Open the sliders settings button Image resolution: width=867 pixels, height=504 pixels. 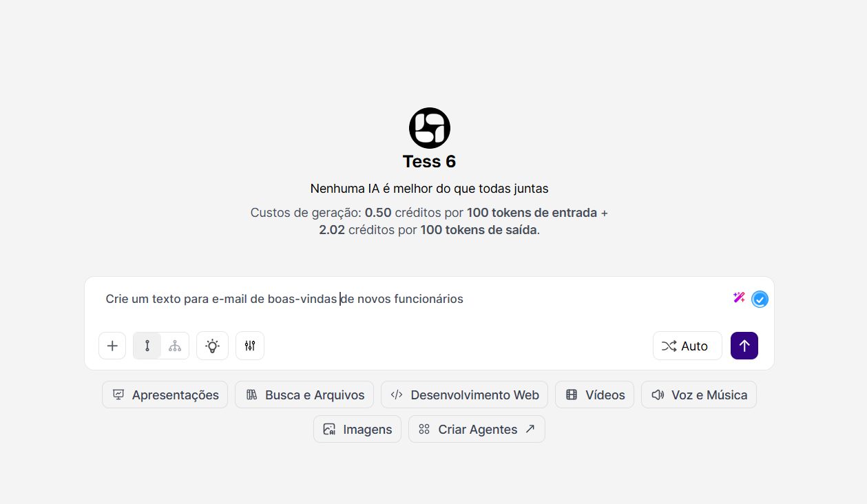coord(250,346)
